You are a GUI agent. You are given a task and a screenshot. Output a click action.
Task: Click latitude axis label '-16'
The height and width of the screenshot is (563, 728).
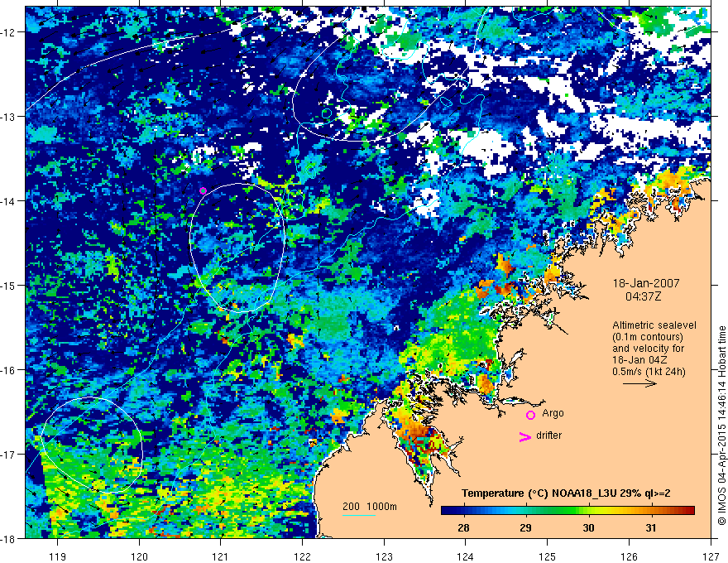click(x=9, y=370)
